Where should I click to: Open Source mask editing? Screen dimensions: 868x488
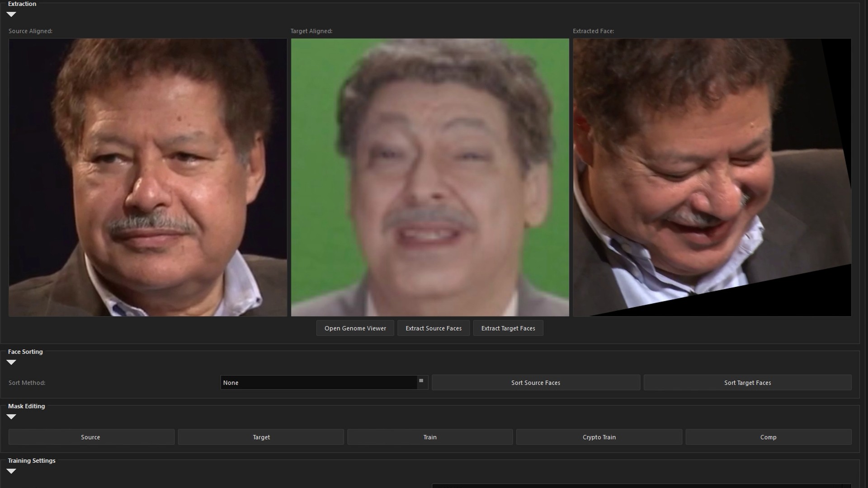coord(91,437)
